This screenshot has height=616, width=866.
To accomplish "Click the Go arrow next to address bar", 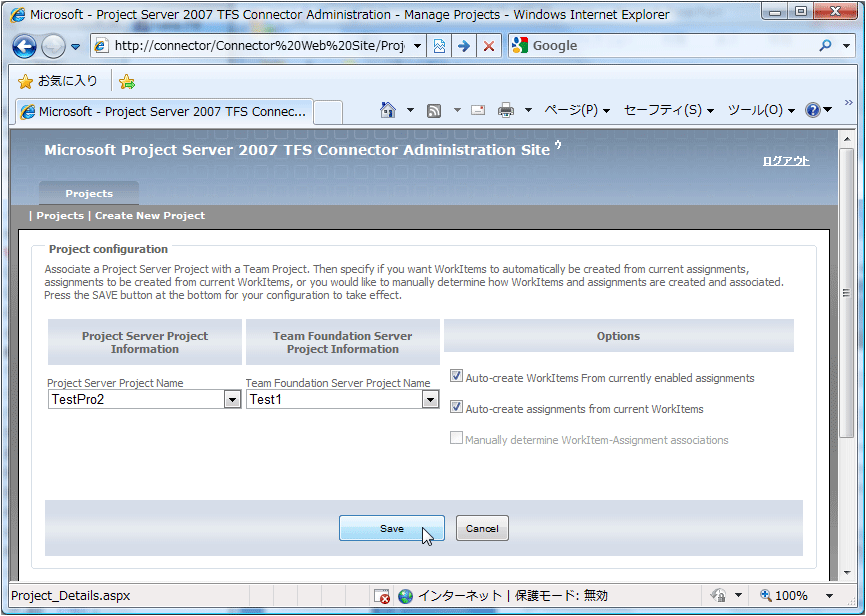I will click(x=464, y=46).
